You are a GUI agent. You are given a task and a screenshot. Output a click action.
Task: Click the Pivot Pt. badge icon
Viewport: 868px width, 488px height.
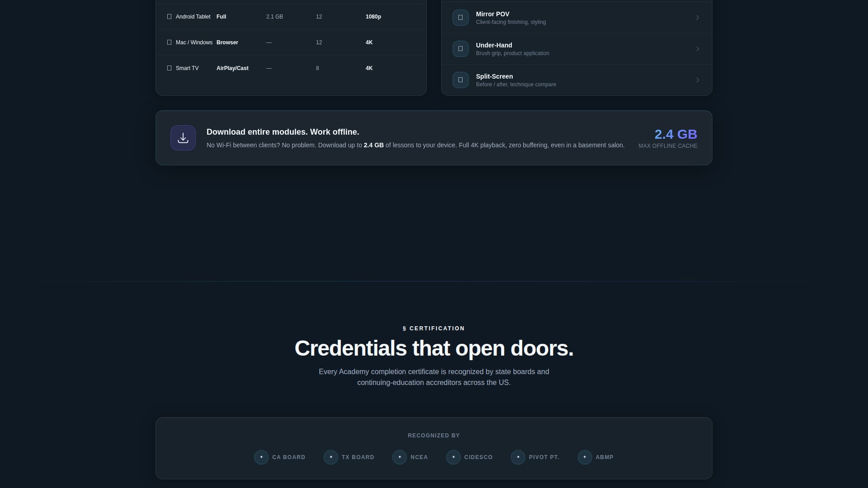pyautogui.click(x=518, y=457)
